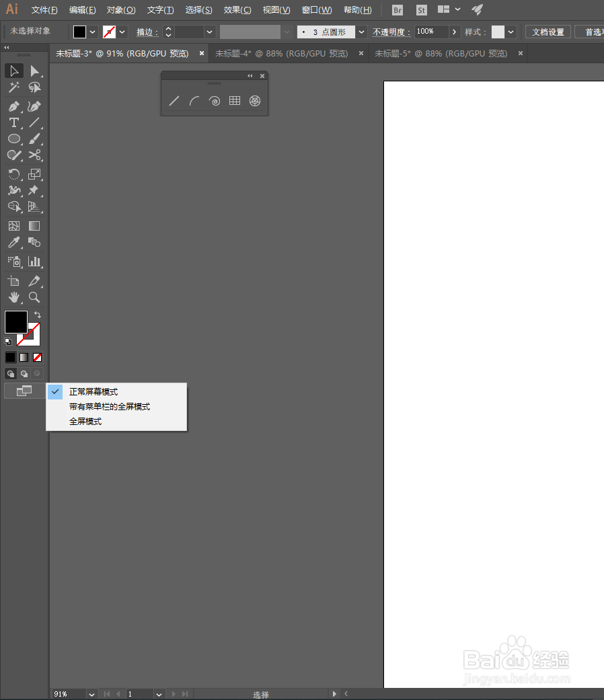Choose 正常屏幕模式 checked menu item

116,391
